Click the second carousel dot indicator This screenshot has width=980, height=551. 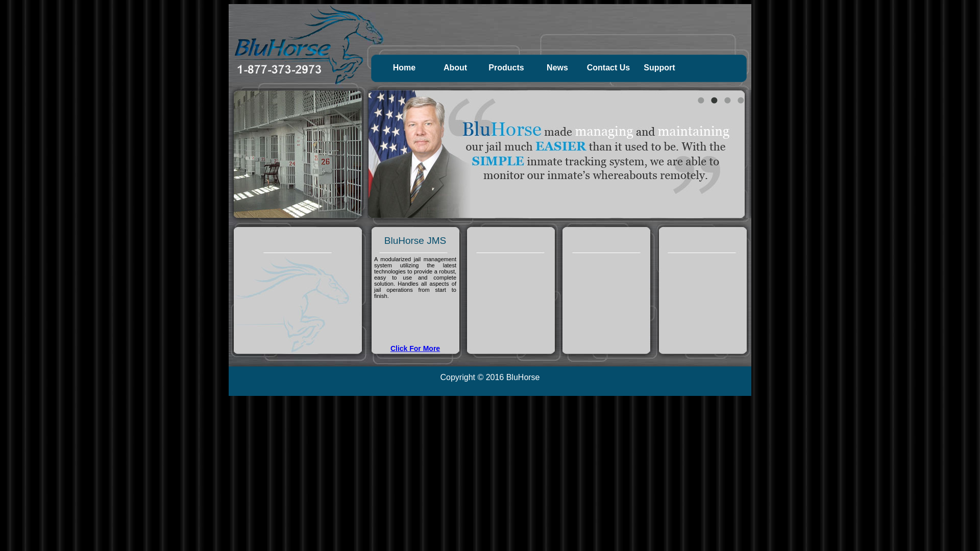coord(714,100)
